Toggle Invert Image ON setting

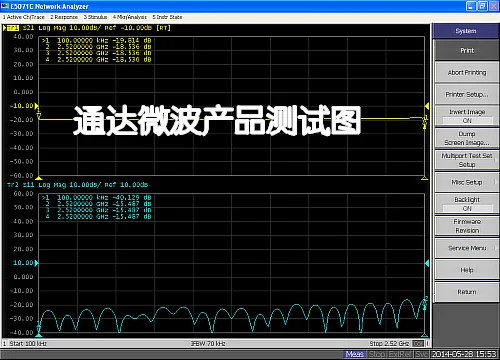(467, 116)
